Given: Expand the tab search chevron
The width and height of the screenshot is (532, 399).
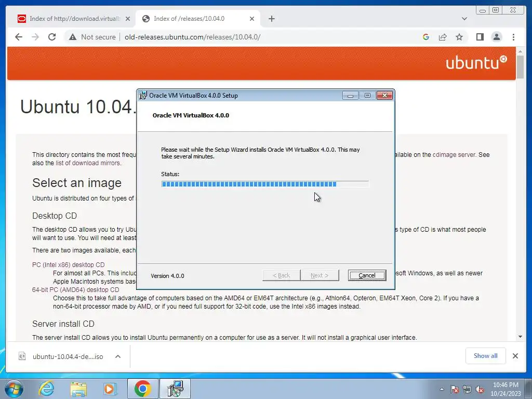Looking at the screenshot, I should coord(464,19).
